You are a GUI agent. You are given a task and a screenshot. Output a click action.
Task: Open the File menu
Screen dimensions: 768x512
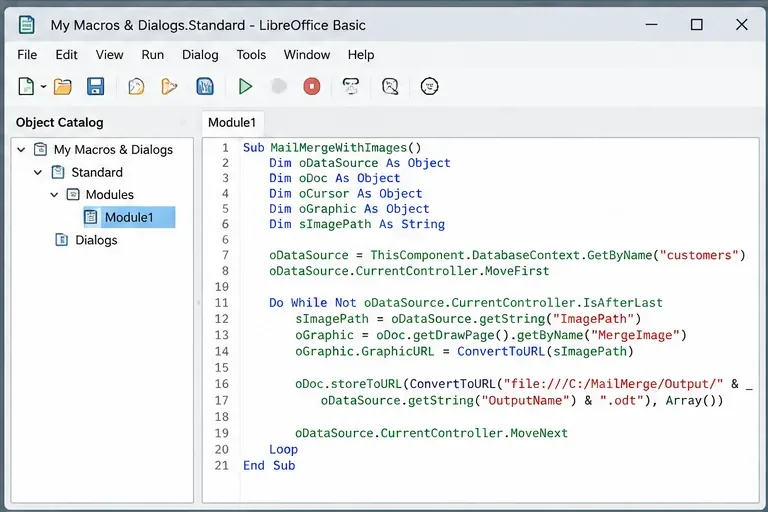(27, 55)
